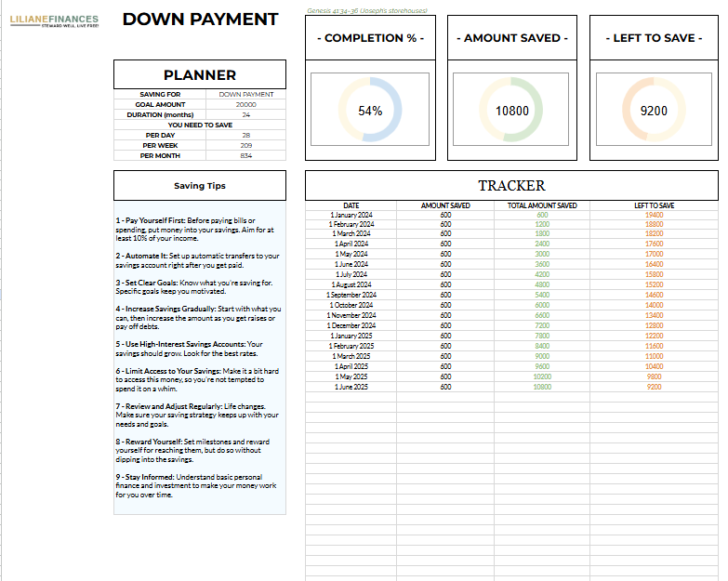Click the AMOUNT SAVED column header in tracker
728x581 pixels.
click(x=445, y=205)
